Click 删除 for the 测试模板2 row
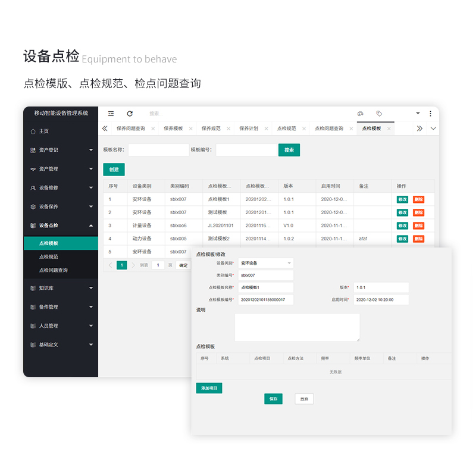 [x=419, y=239]
